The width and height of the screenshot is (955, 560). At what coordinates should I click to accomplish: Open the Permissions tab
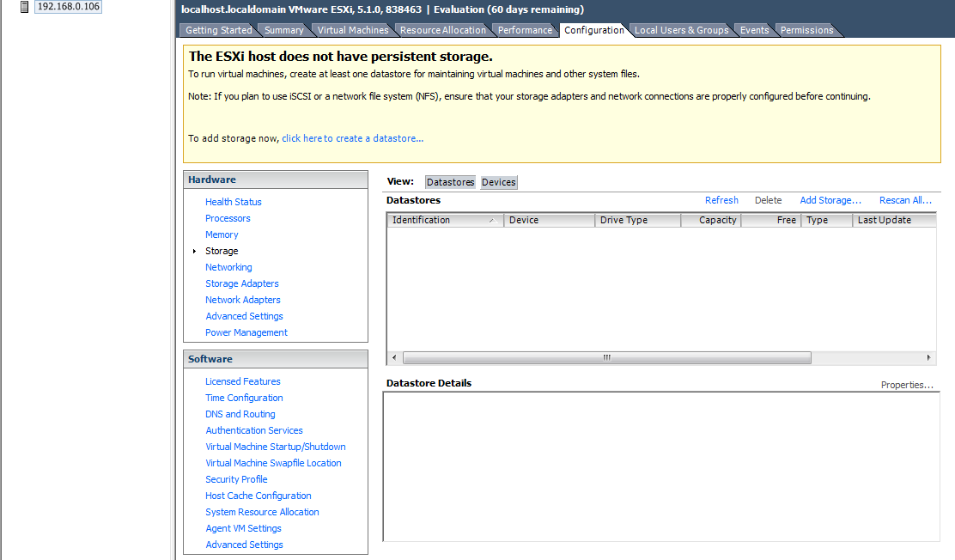point(807,30)
